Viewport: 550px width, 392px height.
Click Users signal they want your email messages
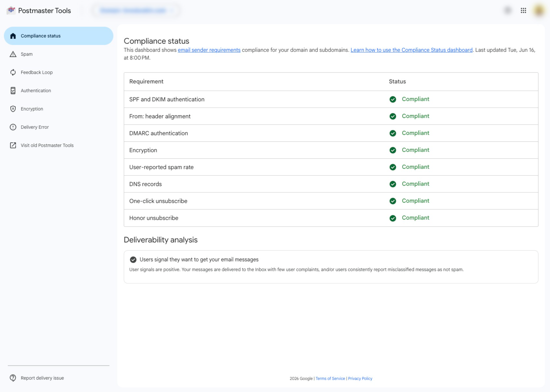[199, 260]
